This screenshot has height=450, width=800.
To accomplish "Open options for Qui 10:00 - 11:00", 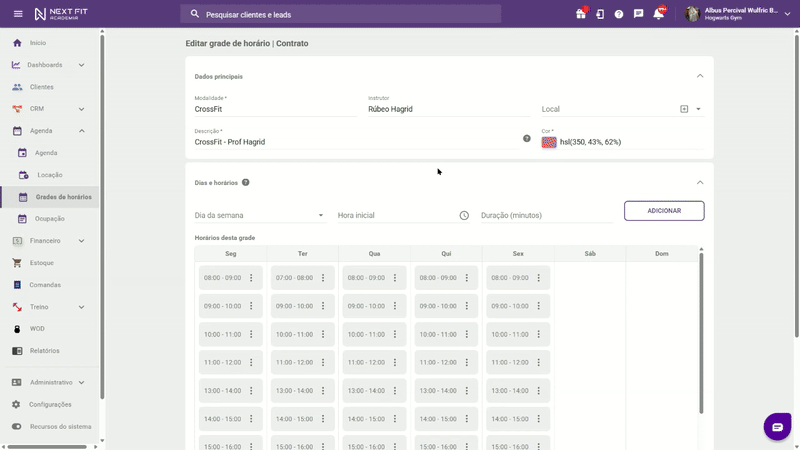I will click(x=466, y=334).
